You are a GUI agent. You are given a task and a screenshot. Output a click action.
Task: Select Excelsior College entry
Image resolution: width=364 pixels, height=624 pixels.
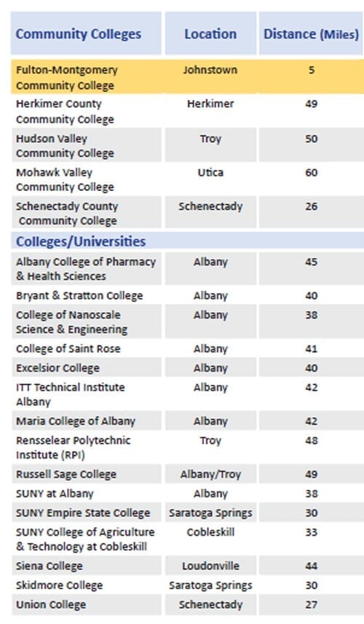click(x=58, y=367)
